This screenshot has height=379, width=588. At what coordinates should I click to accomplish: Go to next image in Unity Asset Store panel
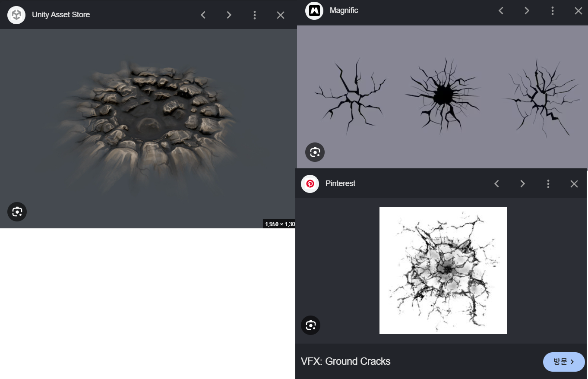click(229, 15)
